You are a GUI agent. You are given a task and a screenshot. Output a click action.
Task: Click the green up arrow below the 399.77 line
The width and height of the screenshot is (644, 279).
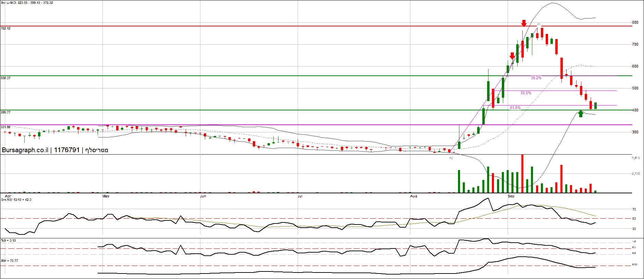tap(581, 113)
